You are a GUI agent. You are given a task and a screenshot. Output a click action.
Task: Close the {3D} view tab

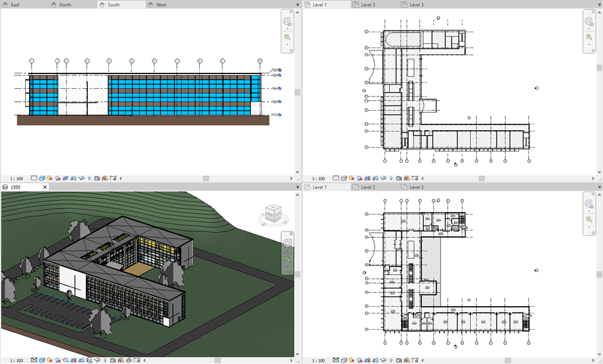45,187
